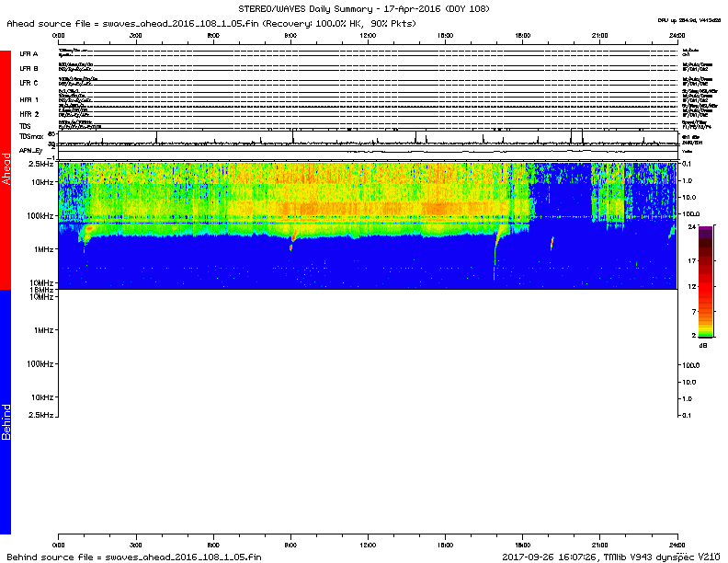Click the 2100 tick on top time axis
Viewport: 728px width, 563px height.
coord(600,34)
